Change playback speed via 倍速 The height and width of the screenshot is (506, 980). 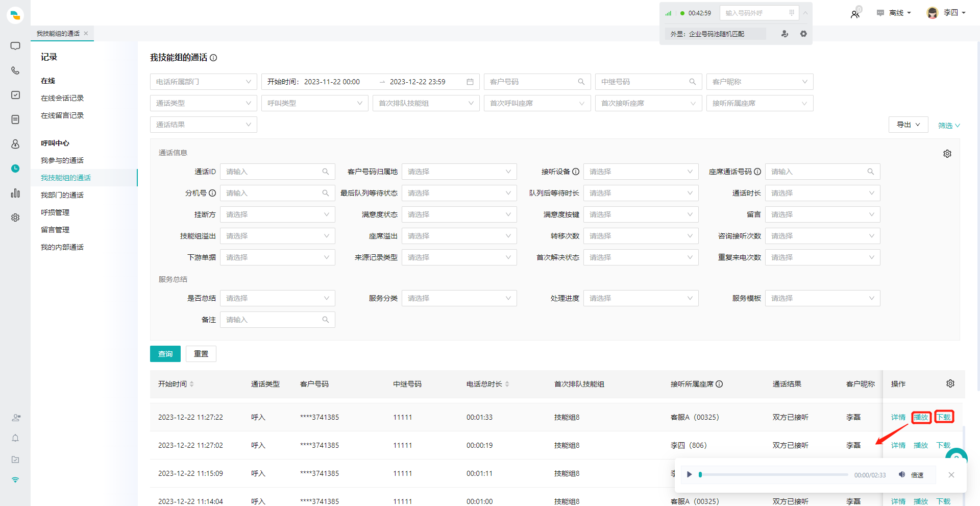(x=917, y=475)
